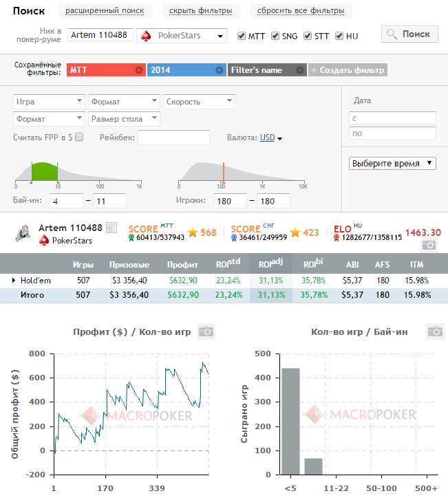Screen dimensions: 448x500
Task: Click the PokerStars spade logo in room selector
Action: (x=146, y=36)
